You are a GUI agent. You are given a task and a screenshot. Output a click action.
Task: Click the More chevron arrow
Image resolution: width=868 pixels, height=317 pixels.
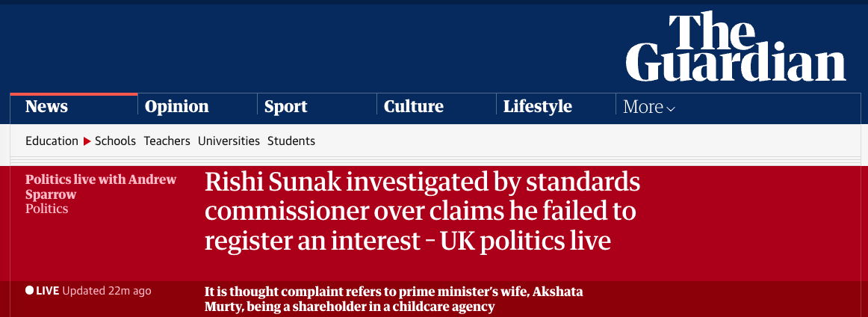(671, 108)
